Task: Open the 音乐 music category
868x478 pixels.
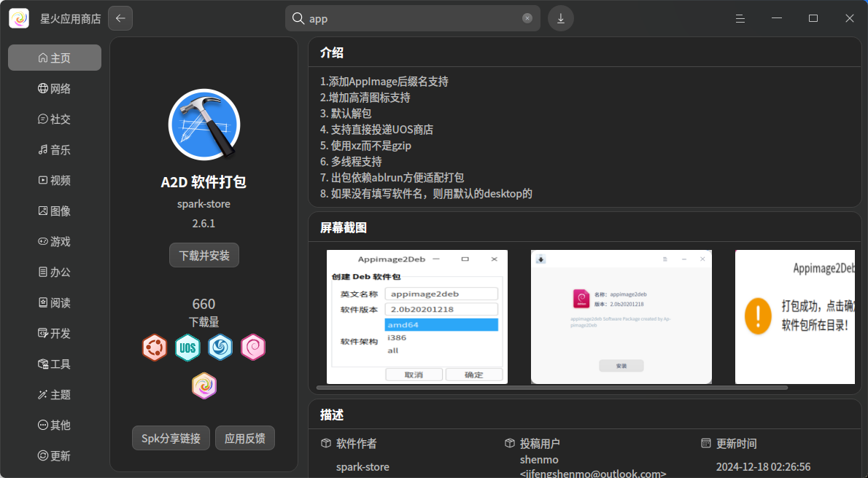Action: (x=54, y=149)
